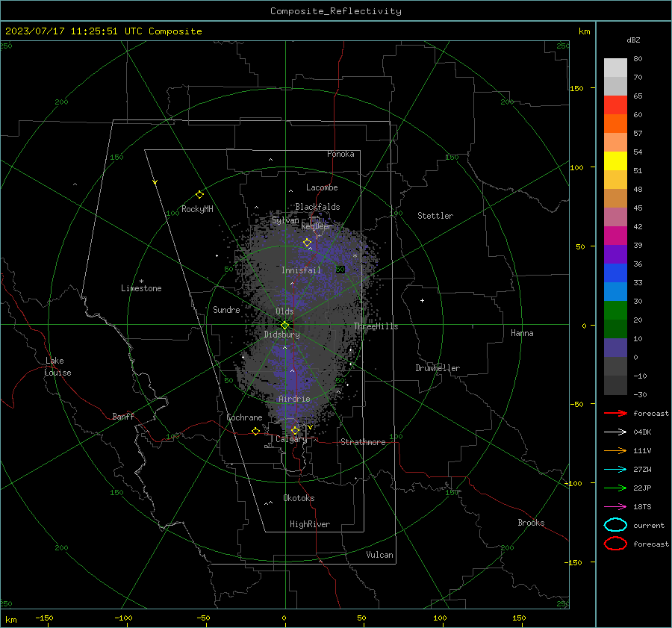The image size is (672, 628).
Task: Select the lightest gray 70-80 dBZ swatch
Action: 615,68
